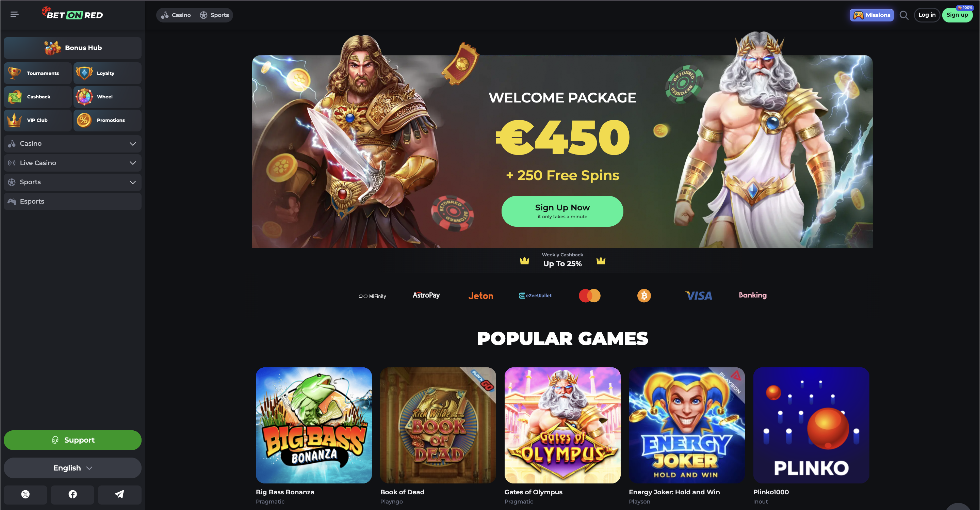This screenshot has width=980, height=510.
Task: Open the X (Twitter) social link
Action: click(26, 494)
